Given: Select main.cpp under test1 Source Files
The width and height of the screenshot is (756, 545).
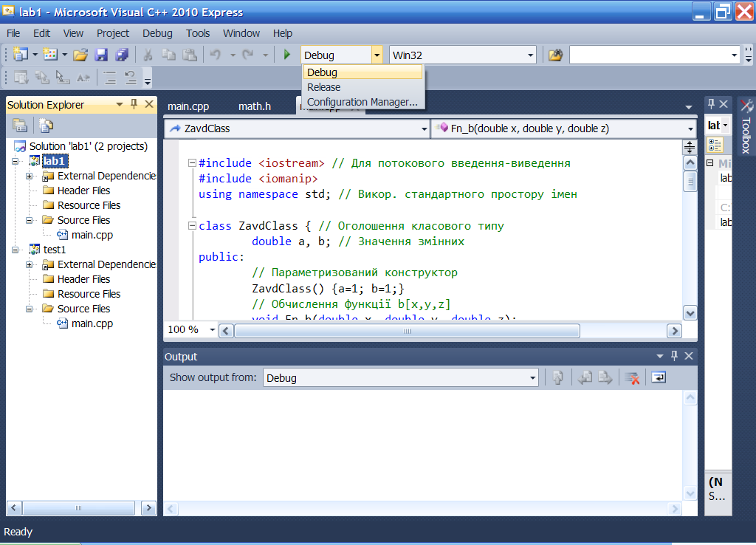Looking at the screenshot, I should (92, 323).
